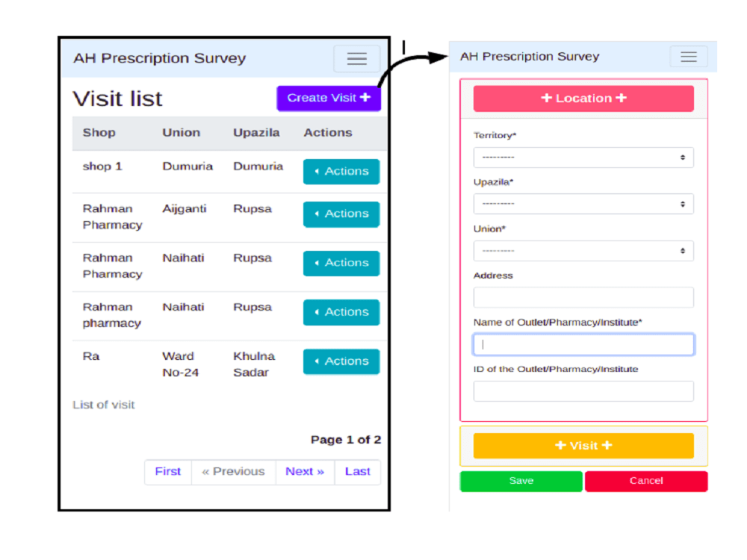Expand Actions for Ward No-24 row

pos(341,361)
